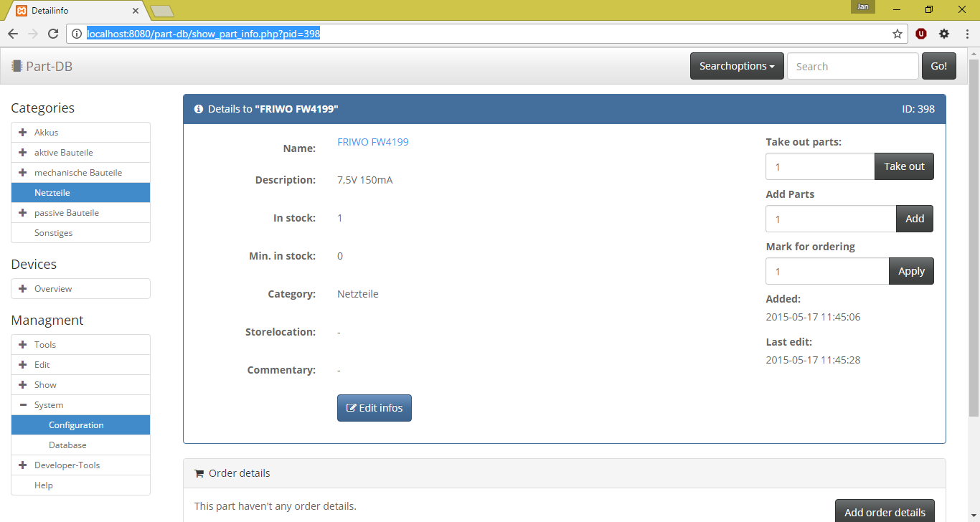Focus the Add Parts quantity field

[831, 219]
